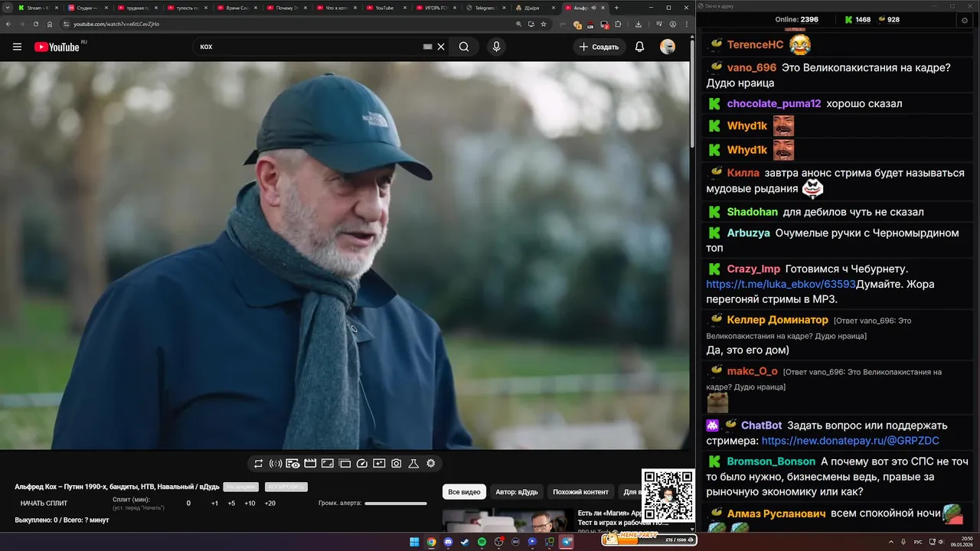The height and width of the screenshot is (551, 980).
Task: Take screenshot with camera icon
Action: click(397, 464)
